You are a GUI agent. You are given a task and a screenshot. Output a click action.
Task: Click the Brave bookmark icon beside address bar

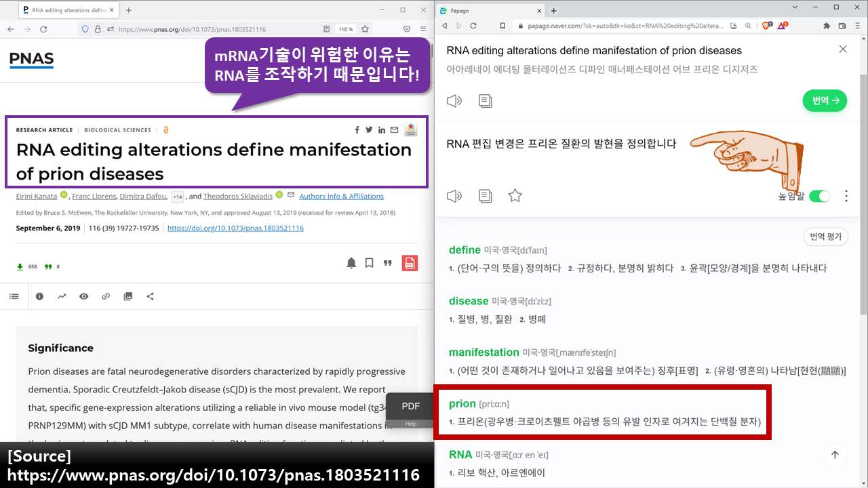tap(502, 26)
